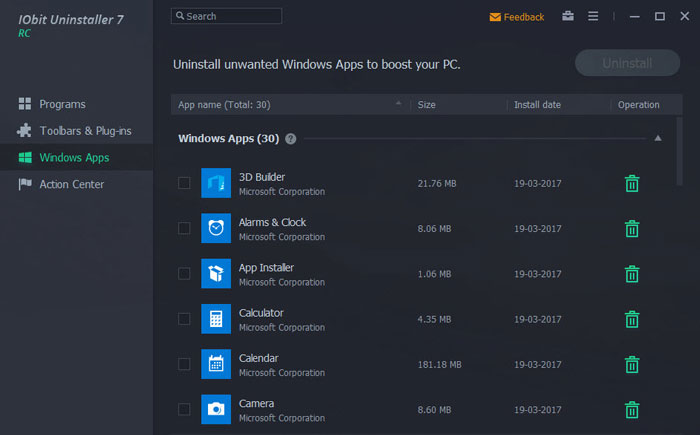Sort the list by Install date column
700x435 pixels.
point(559,105)
